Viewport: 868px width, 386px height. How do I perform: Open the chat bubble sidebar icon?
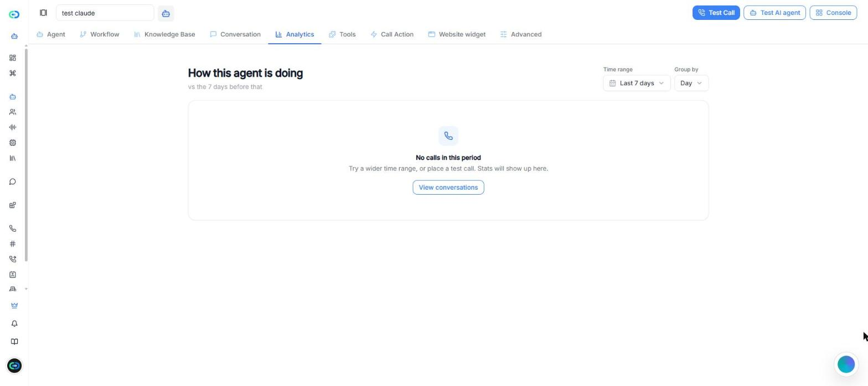13,182
